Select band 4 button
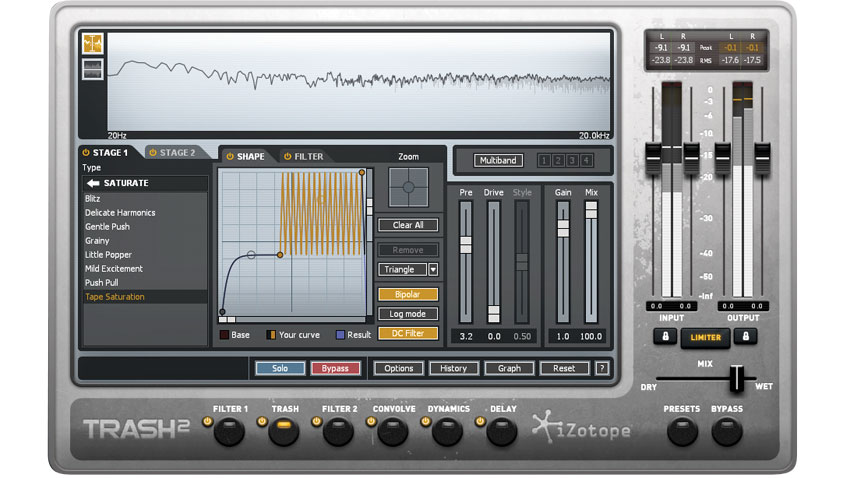Image resolution: width=850 pixels, height=478 pixels. pos(586,160)
